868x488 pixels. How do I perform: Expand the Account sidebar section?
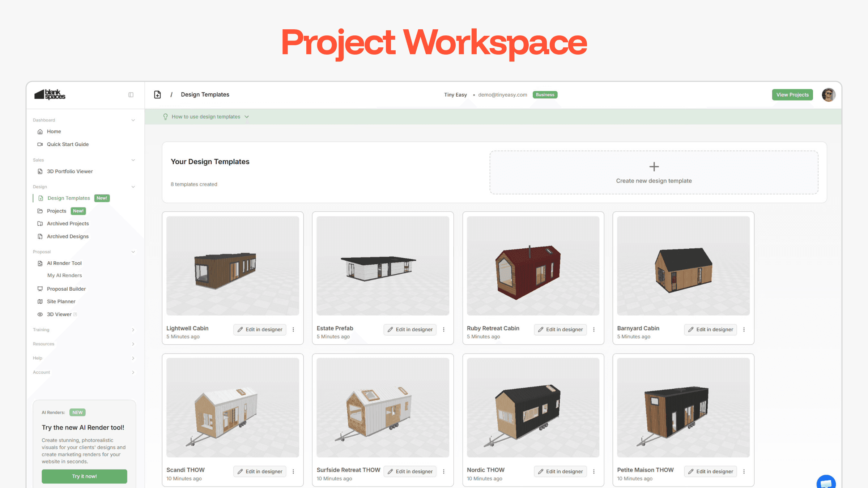pos(133,372)
